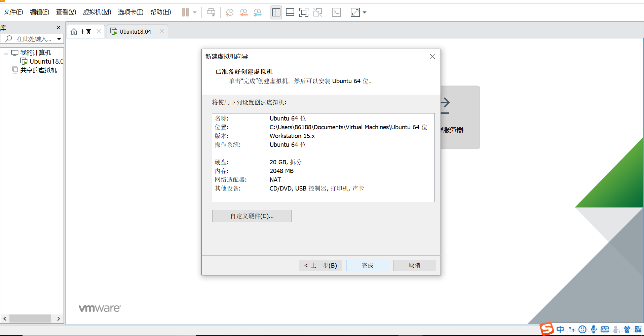644x336 pixels.
Task: Click the NAT network adapter value
Action: 275,180
